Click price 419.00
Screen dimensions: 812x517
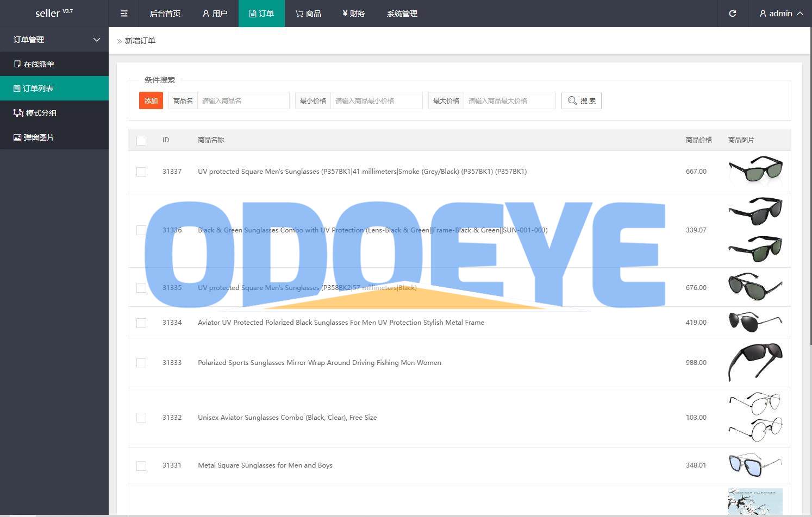696,323
